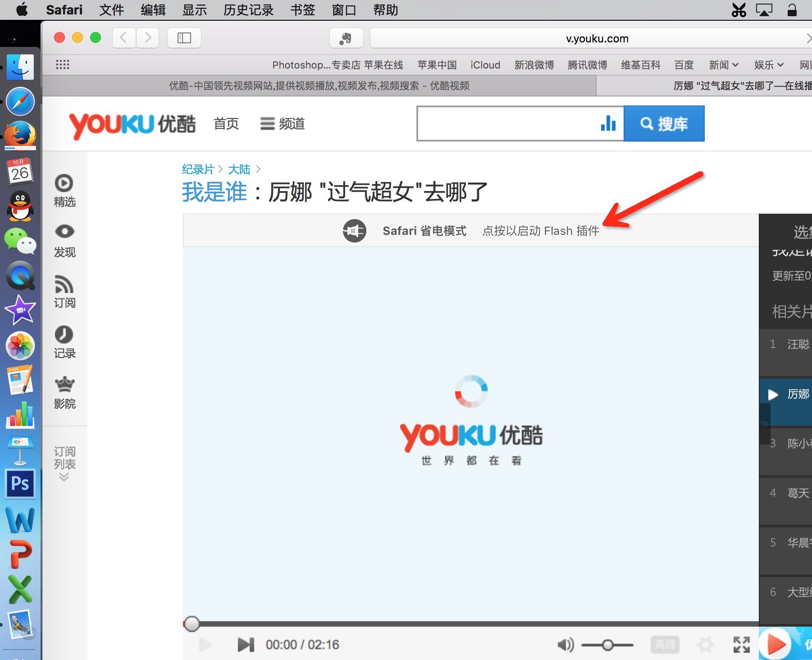Open PowerPoint from the Dock
Viewport: 812px width, 660px height.
pos(20,554)
